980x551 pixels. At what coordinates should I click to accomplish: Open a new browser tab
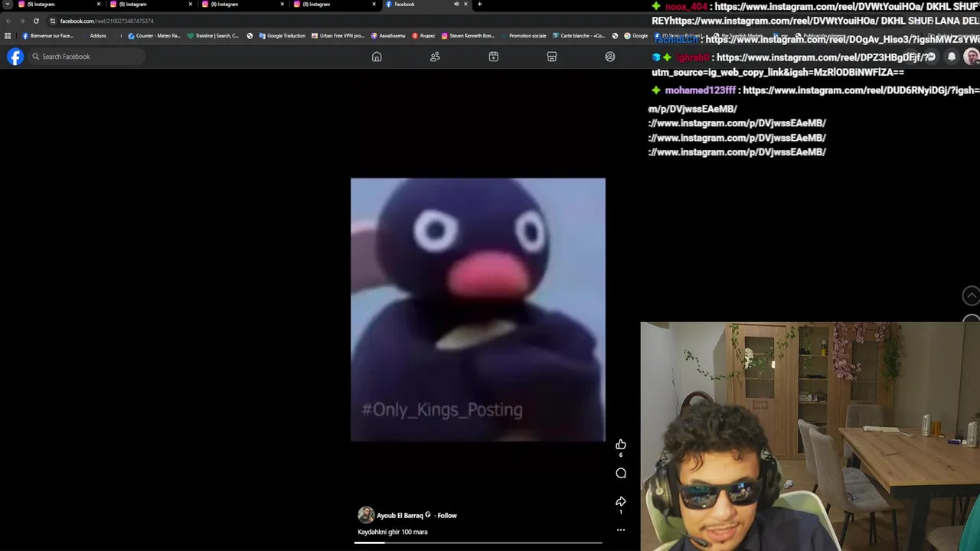click(x=479, y=4)
